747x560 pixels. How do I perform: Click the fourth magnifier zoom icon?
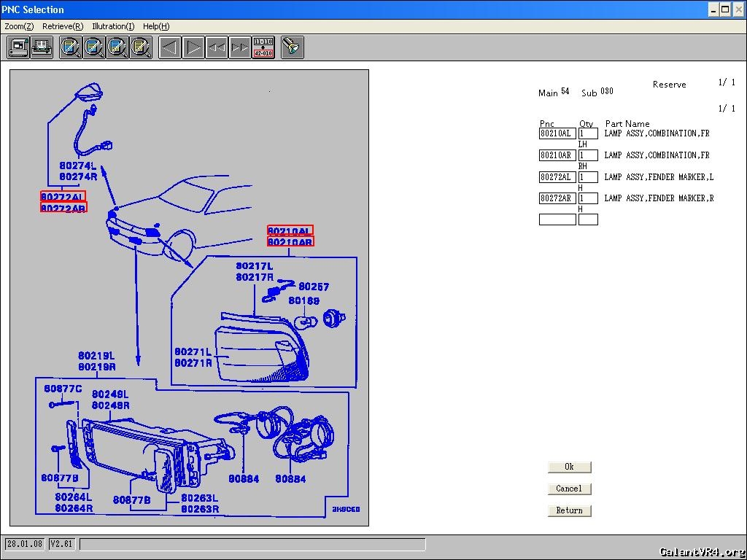[141, 48]
